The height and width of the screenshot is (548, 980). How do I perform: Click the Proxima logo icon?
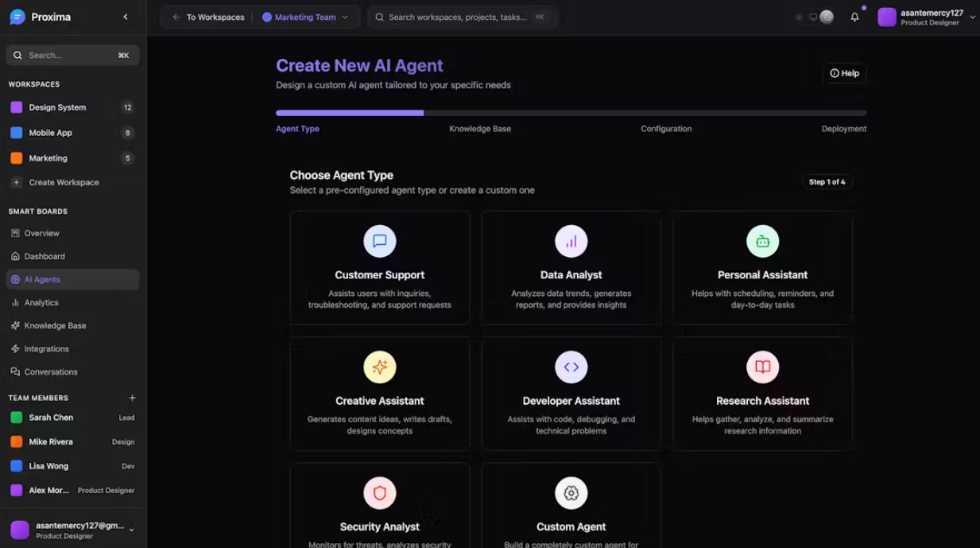click(17, 17)
